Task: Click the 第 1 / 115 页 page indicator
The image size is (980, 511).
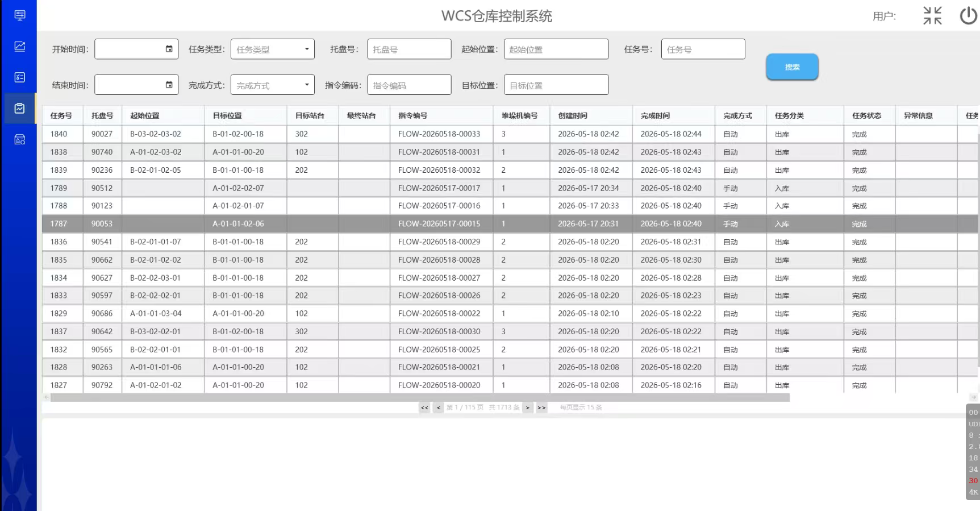Action: coord(465,408)
